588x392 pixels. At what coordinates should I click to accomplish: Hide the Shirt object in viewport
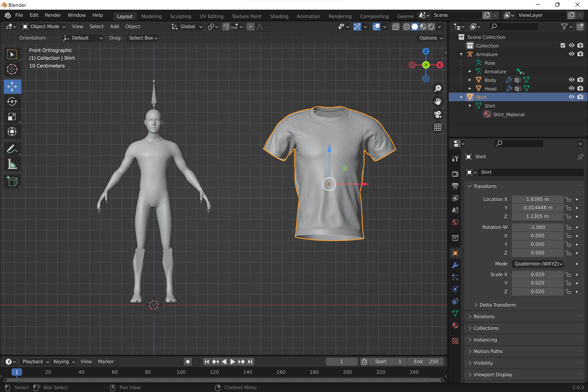pos(571,97)
